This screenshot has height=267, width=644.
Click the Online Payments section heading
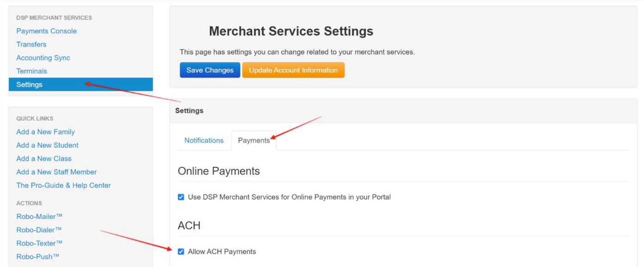coord(219,171)
